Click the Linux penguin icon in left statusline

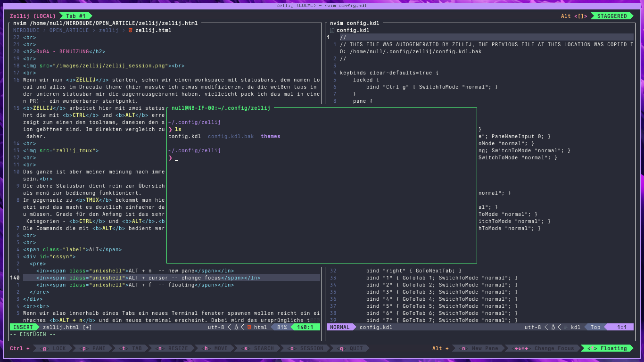point(236,327)
